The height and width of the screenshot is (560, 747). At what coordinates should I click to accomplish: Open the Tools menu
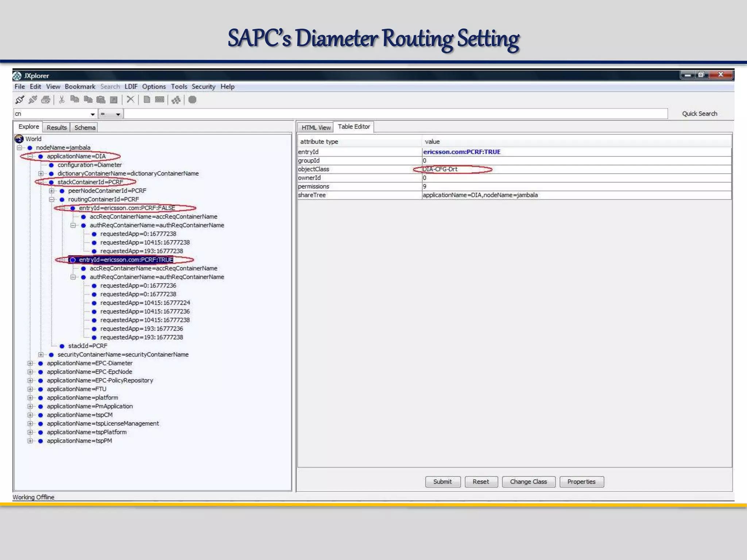(x=179, y=86)
